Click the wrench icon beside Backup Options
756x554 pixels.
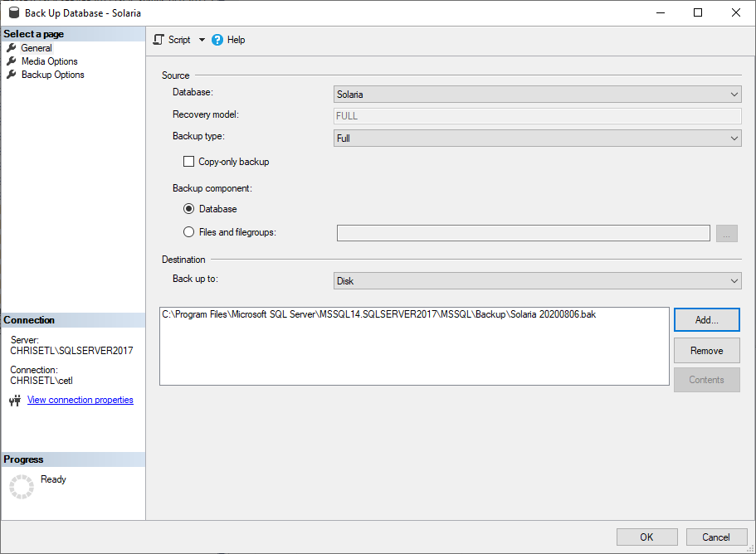tap(12, 75)
